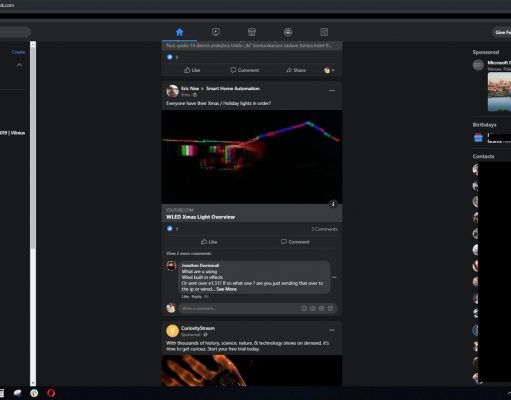Click the Microsoft sponsored ad logo
This screenshot has width=511, height=400.
click(478, 65)
